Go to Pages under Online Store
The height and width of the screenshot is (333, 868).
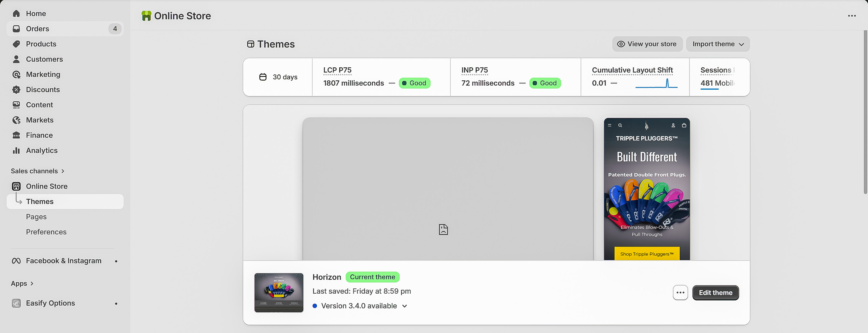point(36,217)
